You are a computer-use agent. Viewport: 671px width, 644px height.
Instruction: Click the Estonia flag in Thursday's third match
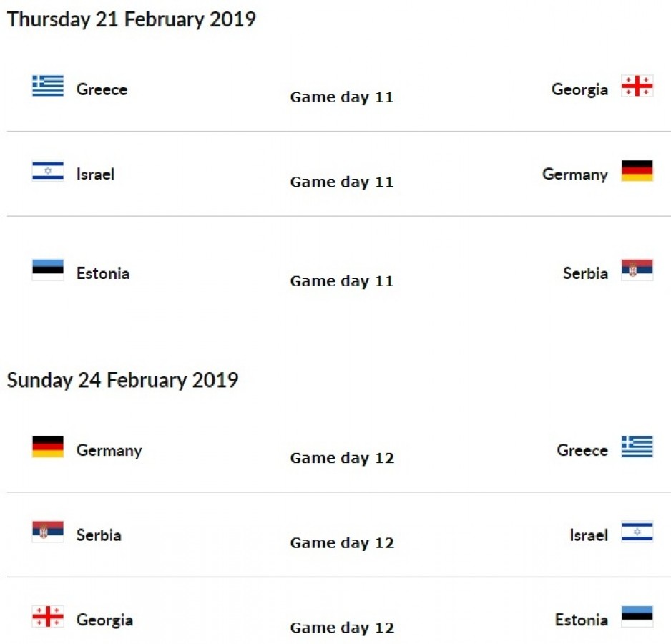click(x=48, y=270)
